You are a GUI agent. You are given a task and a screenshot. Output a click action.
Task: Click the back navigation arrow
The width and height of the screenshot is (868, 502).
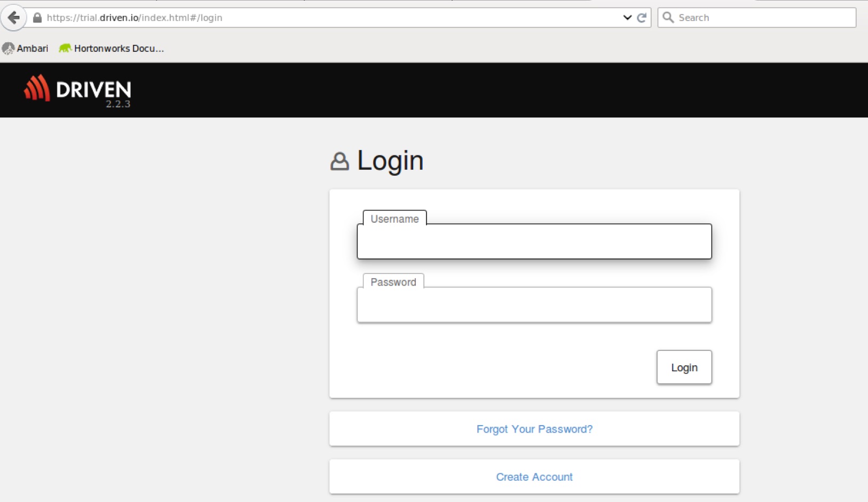14,17
